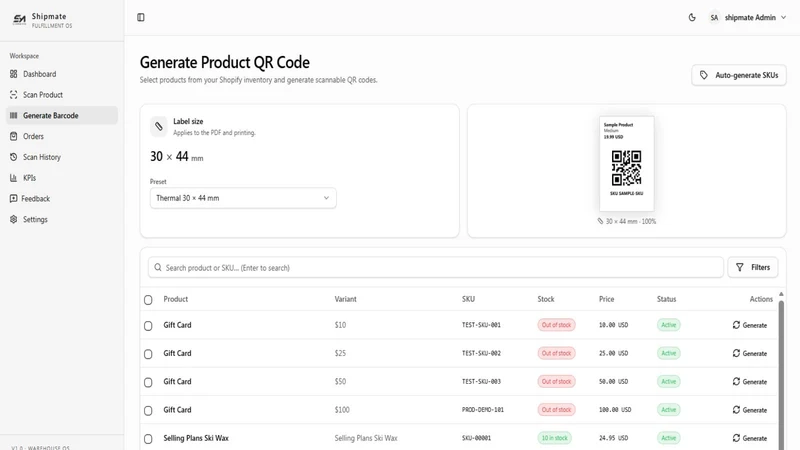Select the Gift Card $10 row checkbox
800x450 pixels.
tap(148, 326)
